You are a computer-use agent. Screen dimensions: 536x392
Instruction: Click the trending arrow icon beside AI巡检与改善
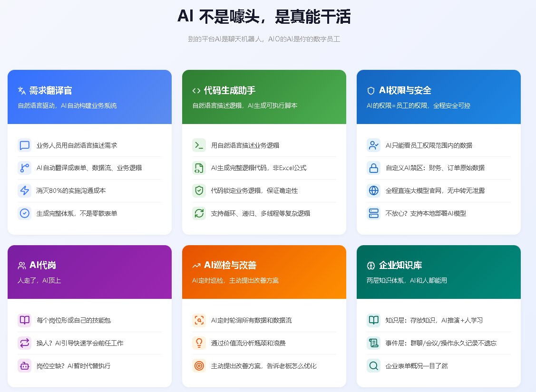[x=196, y=265]
